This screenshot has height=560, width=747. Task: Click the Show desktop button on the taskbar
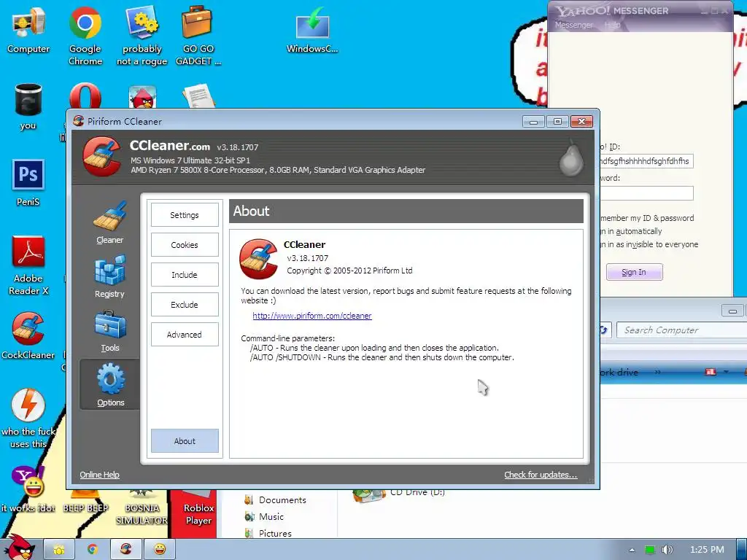tap(742, 550)
